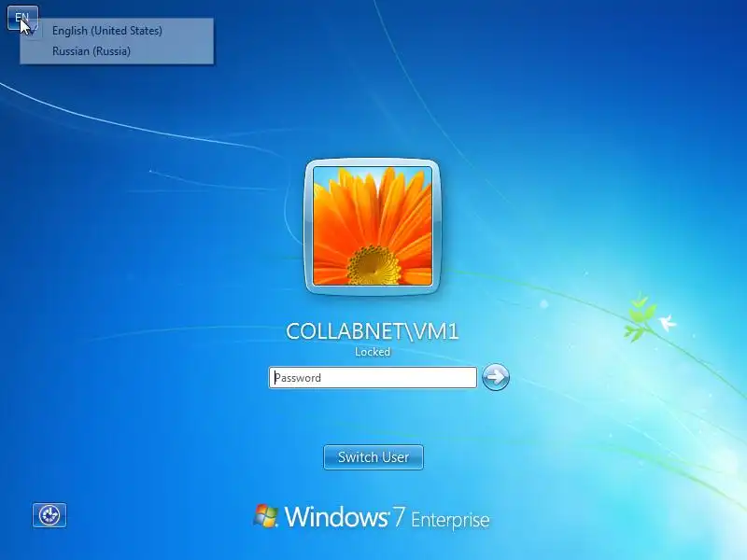Image resolution: width=747 pixels, height=560 pixels.
Task: Select English (United States) keyboard layout
Action: (117, 31)
